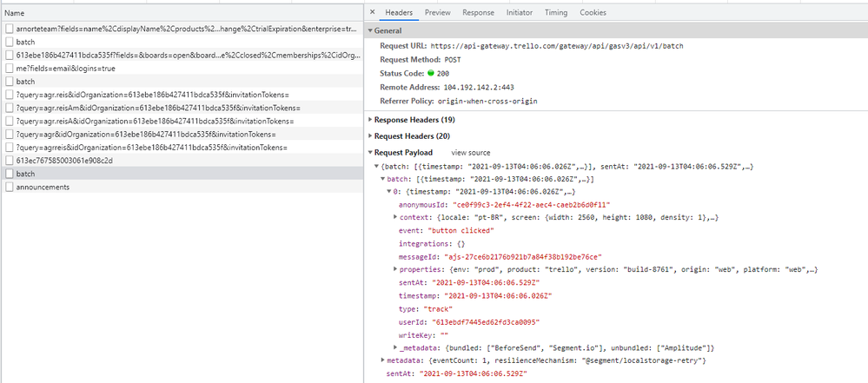Collapse the Request Payload section
868x383 pixels.
370,153
